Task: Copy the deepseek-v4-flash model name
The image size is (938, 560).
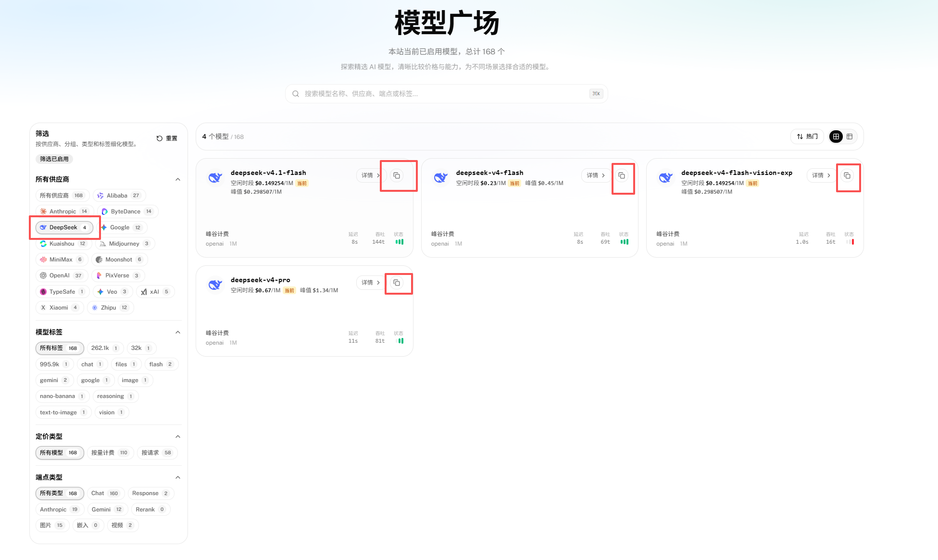Action: click(x=622, y=175)
